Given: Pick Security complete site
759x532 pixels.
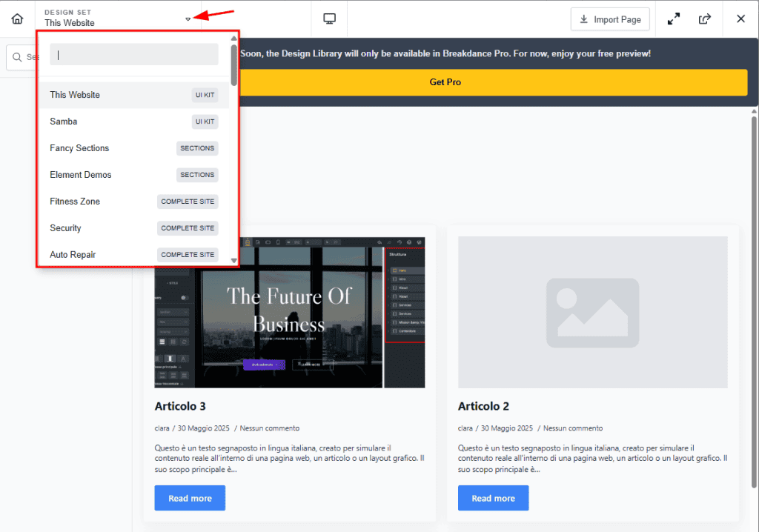Looking at the screenshot, I should (134, 228).
